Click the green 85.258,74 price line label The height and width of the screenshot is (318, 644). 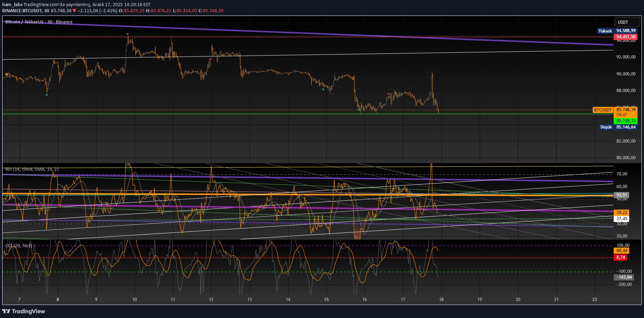(x=626, y=121)
